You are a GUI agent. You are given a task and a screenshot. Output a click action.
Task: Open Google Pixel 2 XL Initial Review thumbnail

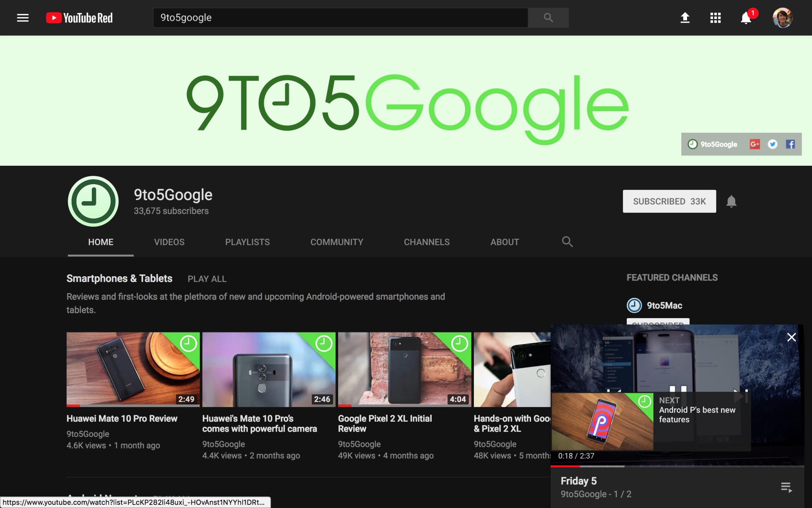click(x=404, y=369)
